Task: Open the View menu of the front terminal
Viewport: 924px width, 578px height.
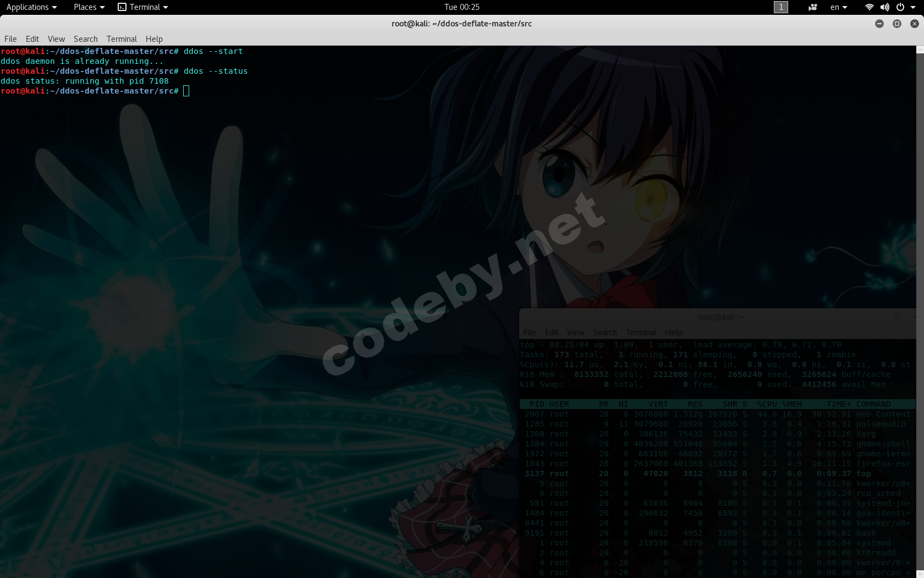Action: (x=56, y=39)
